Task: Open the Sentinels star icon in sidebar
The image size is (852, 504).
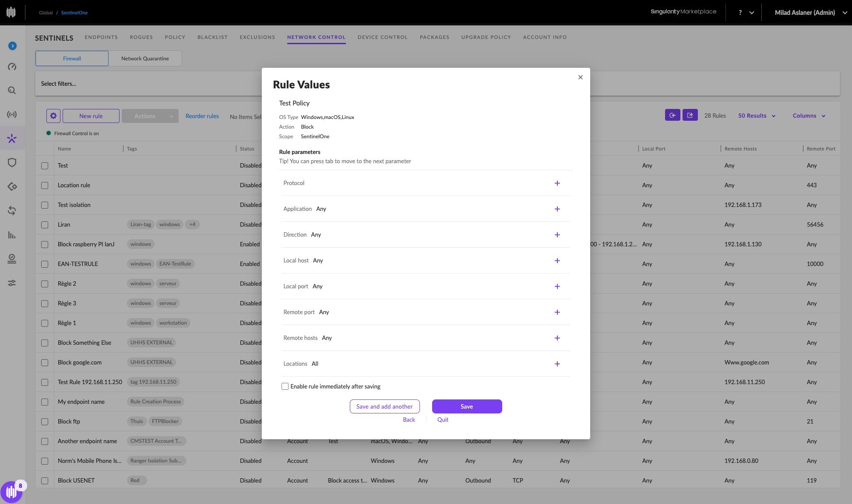Action: pos(12,139)
